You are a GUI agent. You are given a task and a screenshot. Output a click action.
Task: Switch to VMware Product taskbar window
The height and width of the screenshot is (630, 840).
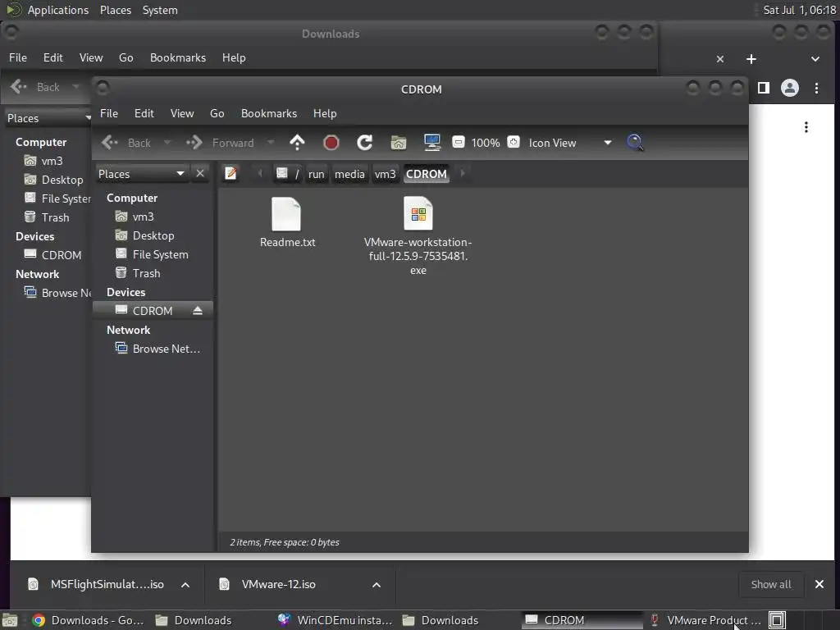[x=705, y=620]
